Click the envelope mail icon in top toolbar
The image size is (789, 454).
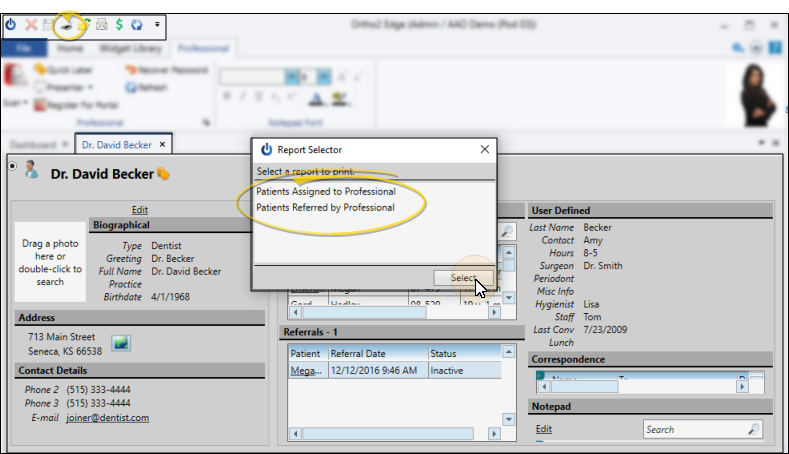pos(102,23)
